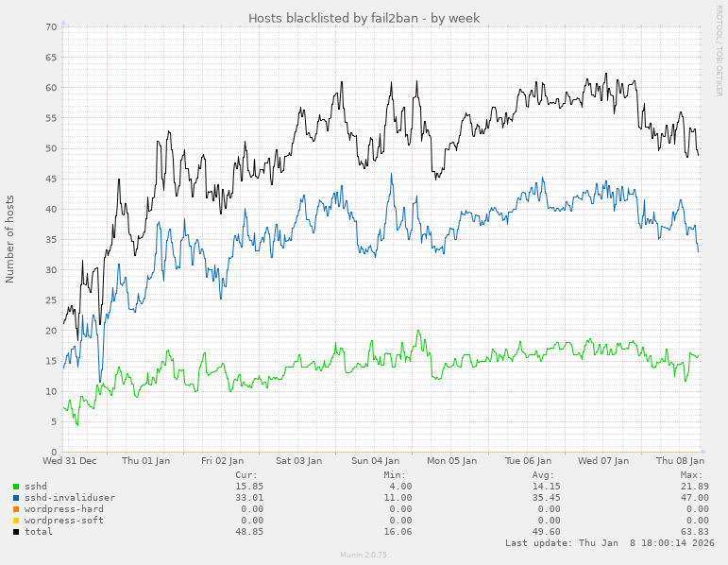Click the 'Sat 03 Jan' x-axis label

(x=298, y=461)
